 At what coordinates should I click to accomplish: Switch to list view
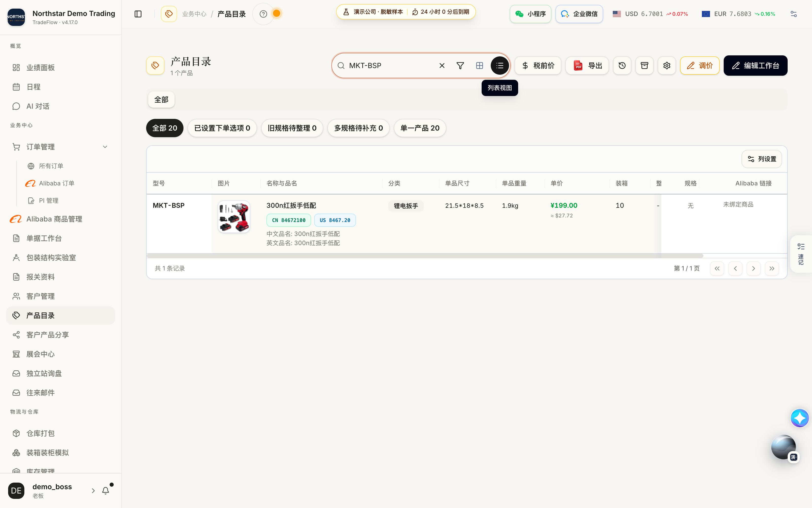(500, 66)
